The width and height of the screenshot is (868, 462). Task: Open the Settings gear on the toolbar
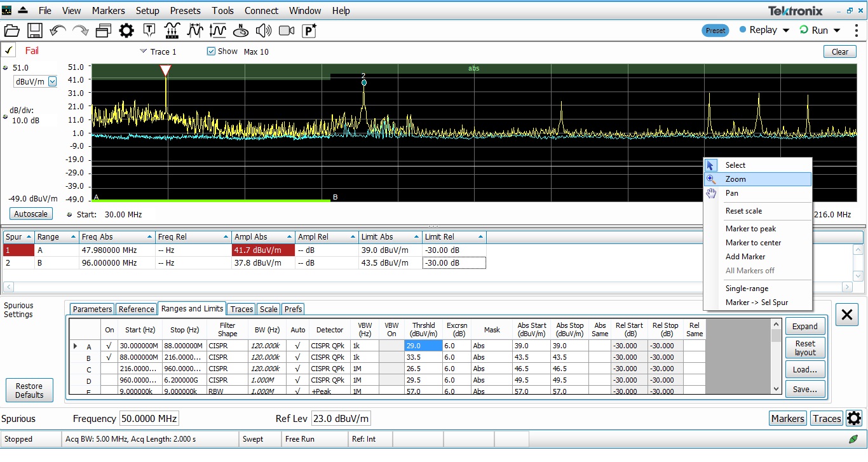pos(126,30)
